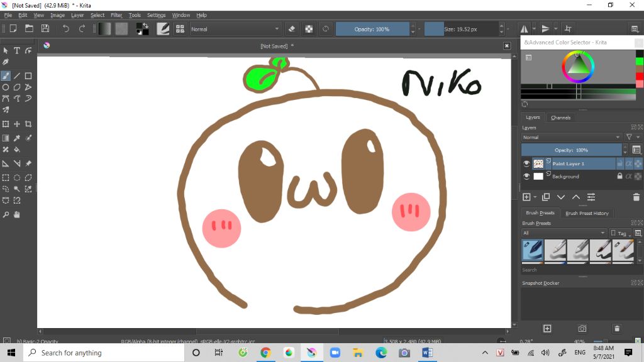Duplicate the current layer
The height and width of the screenshot is (362, 644).
[x=546, y=197]
